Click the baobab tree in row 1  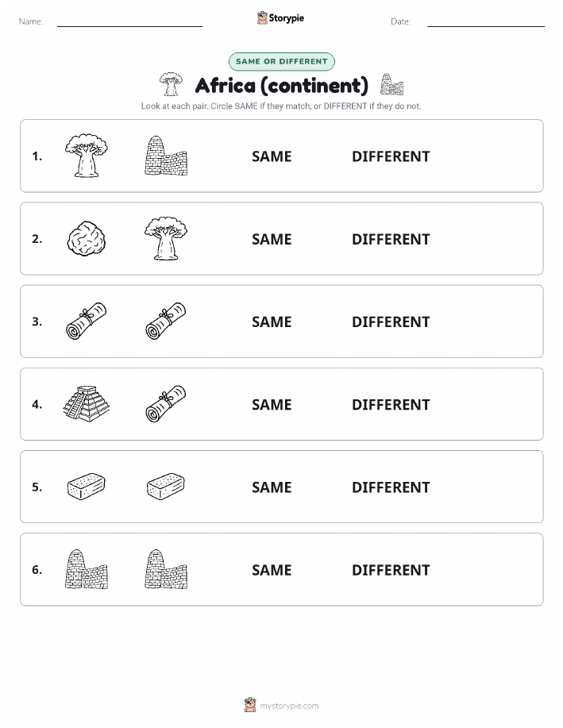pyautogui.click(x=87, y=156)
